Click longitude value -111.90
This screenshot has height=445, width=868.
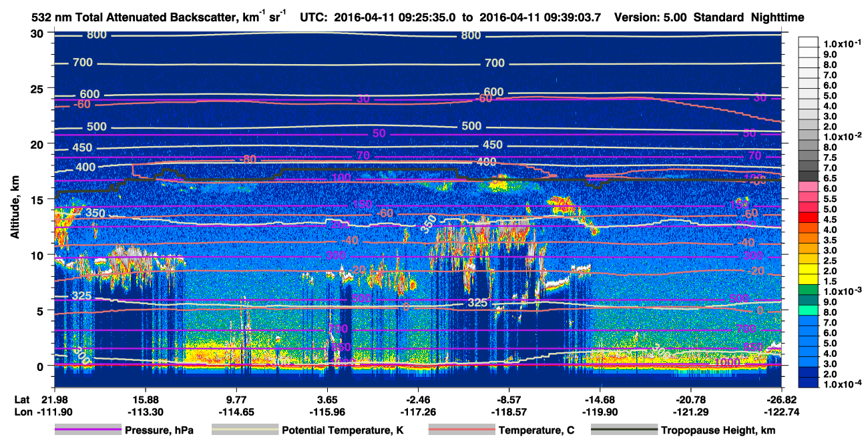tap(53, 412)
